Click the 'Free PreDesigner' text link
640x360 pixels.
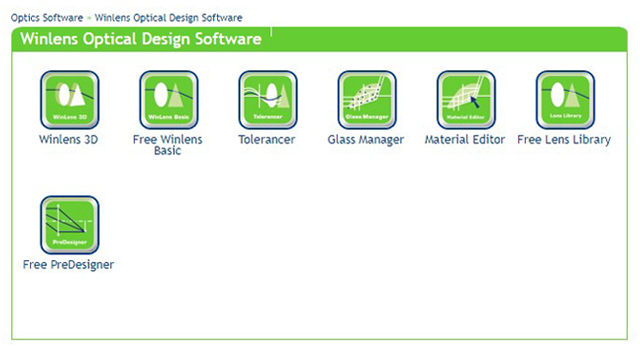(x=69, y=265)
